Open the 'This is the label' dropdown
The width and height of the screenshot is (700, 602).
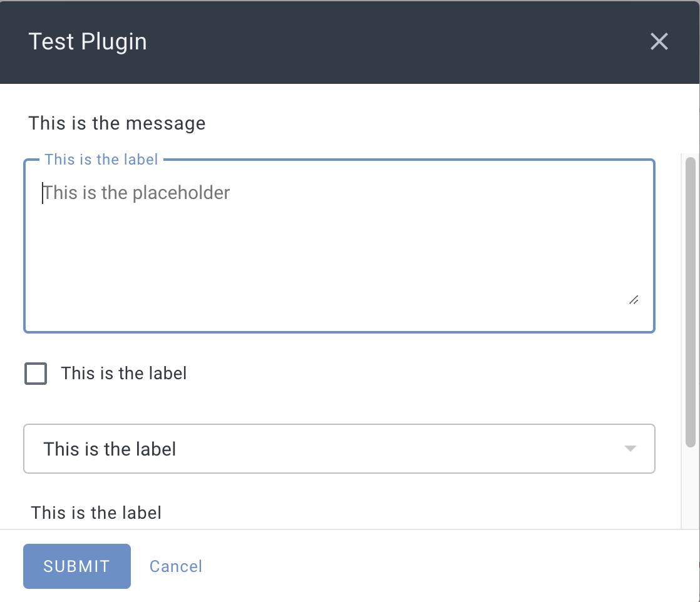click(339, 449)
